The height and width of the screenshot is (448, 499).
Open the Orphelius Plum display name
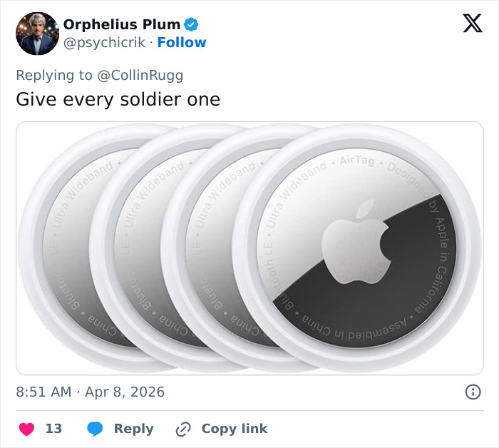point(120,24)
